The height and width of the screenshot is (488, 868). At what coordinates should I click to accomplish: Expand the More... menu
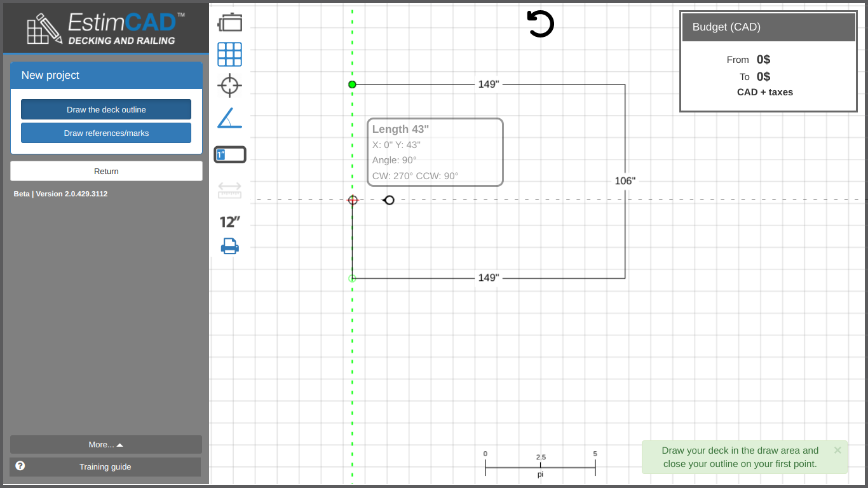click(106, 445)
